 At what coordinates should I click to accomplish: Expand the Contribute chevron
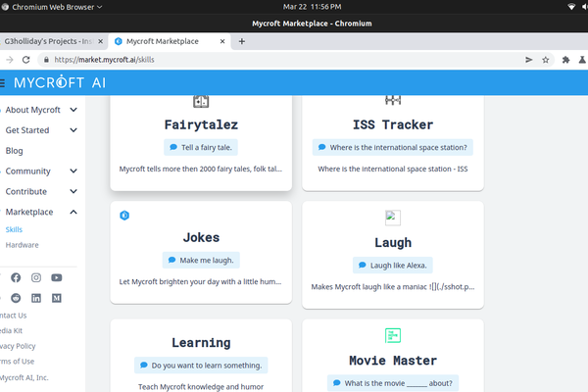73,191
